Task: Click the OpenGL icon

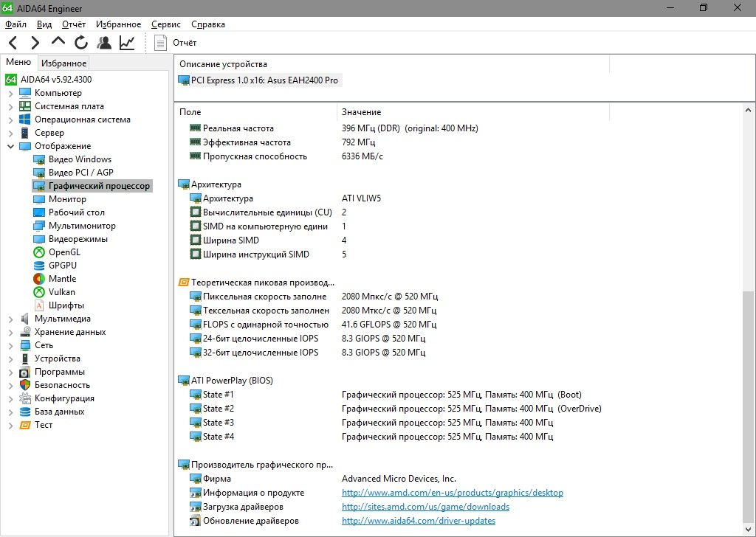Action: tap(39, 252)
